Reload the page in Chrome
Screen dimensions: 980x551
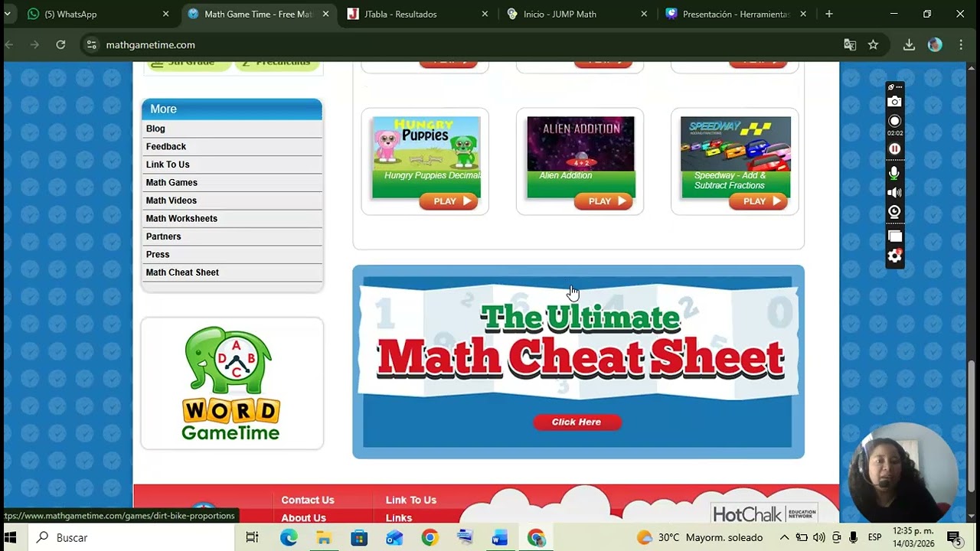tap(60, 44)
